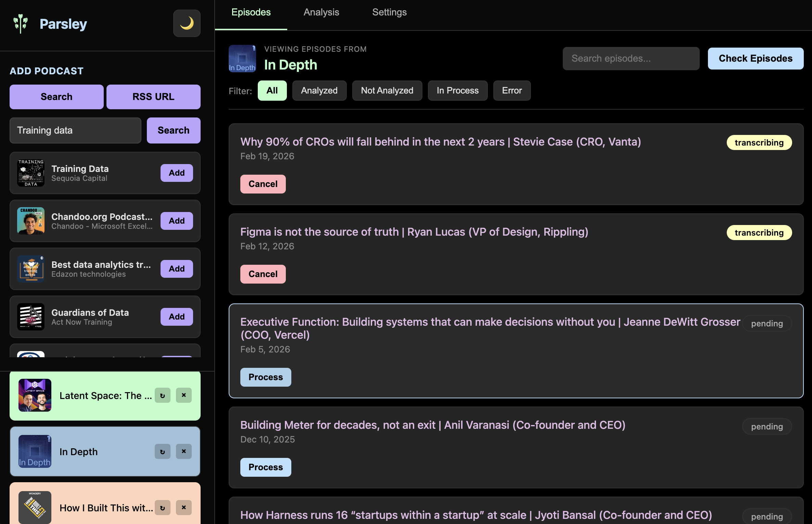Refresh the How I Built This feed
Viewport: 812px width, 524px height.
163,508
